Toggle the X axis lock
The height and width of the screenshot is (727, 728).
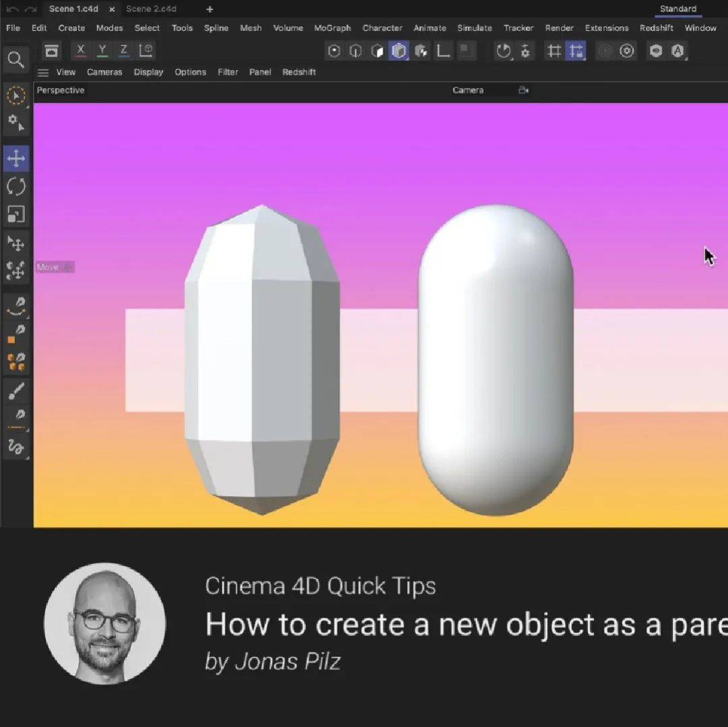80,50
